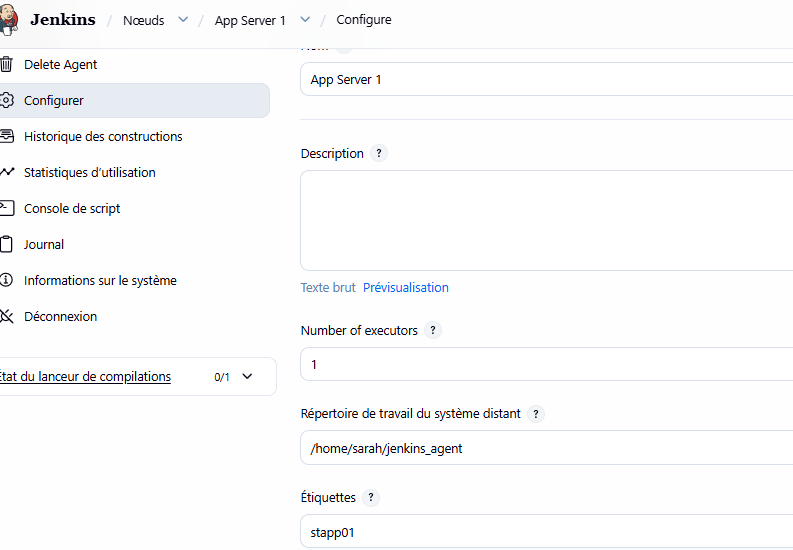Image resolution: width=793 pixels, height=550 pixels.
Task: Click the Journal clipboard icon
Action: [6, 245]
